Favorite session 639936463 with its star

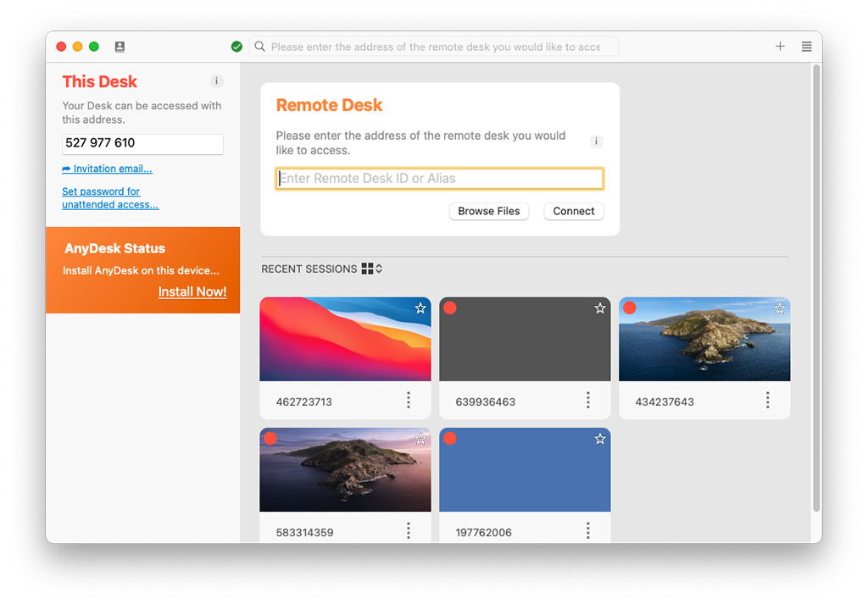coord(600,308)
